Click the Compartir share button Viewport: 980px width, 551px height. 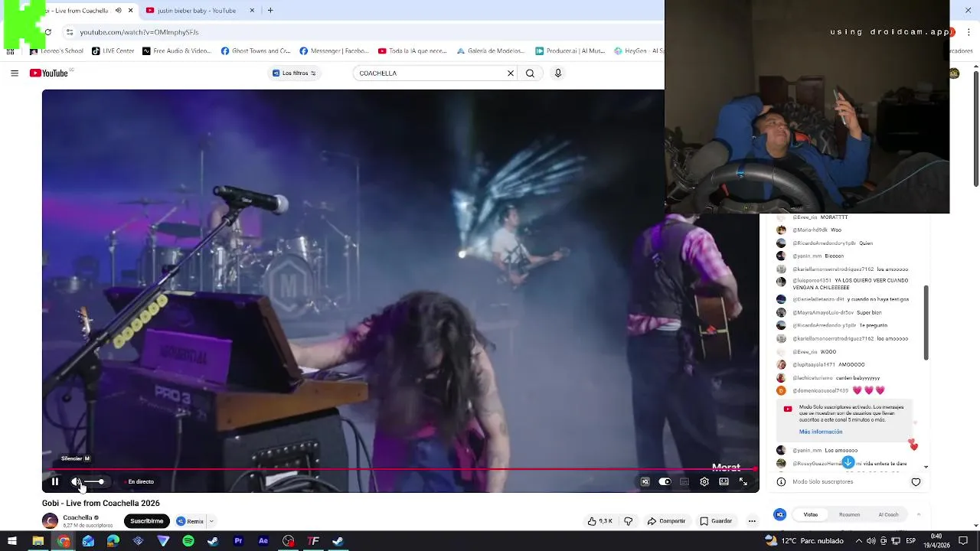click(667, 521)
